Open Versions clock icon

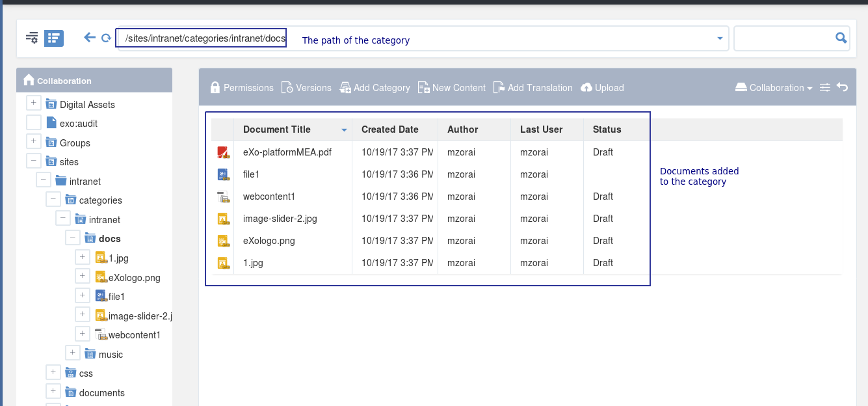pyautogui.click(x=287, y=87)
